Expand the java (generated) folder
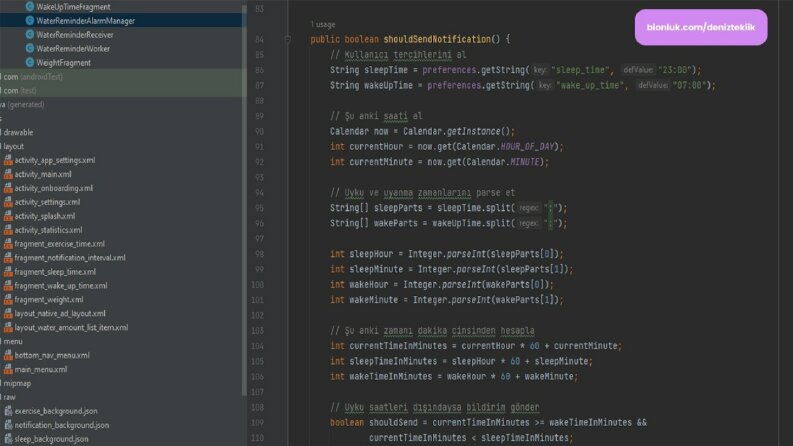Viewport: 793px width, 446px height. point(22,105)
